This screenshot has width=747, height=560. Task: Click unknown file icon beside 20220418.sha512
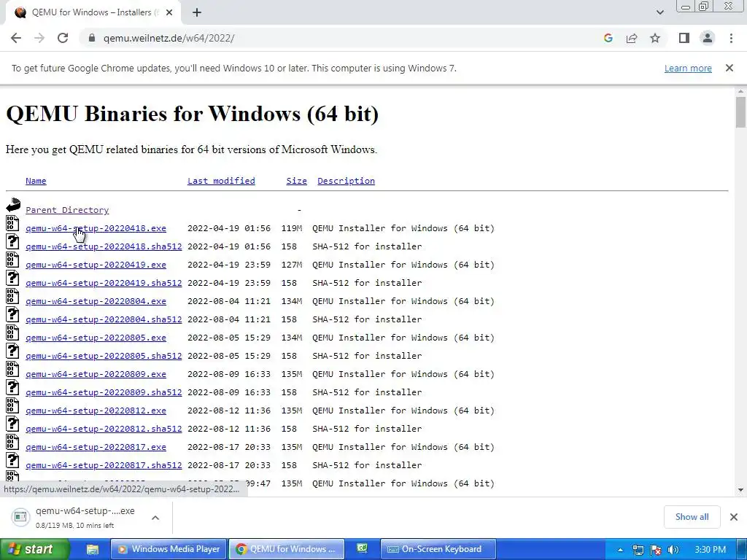pyautogui.click(x=12, y=241)
